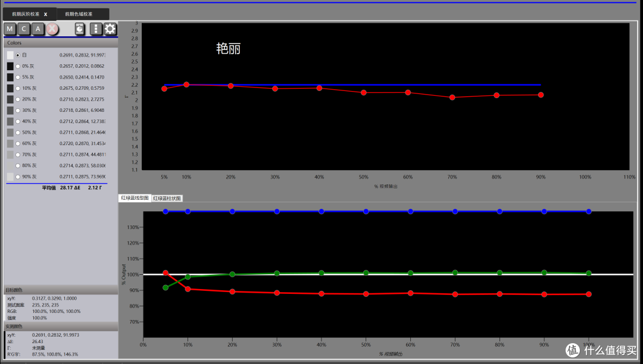Click the 目标颜色 section header
The height and width of the screenshot is (364, 643).
click(x=61, y=290)
